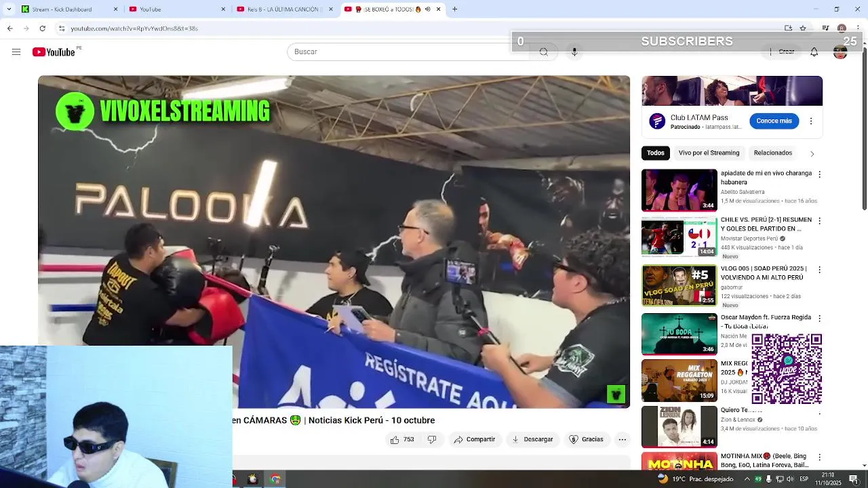The image size is (868, 488).
Task: Dislike the video
Action: point(432,439)
